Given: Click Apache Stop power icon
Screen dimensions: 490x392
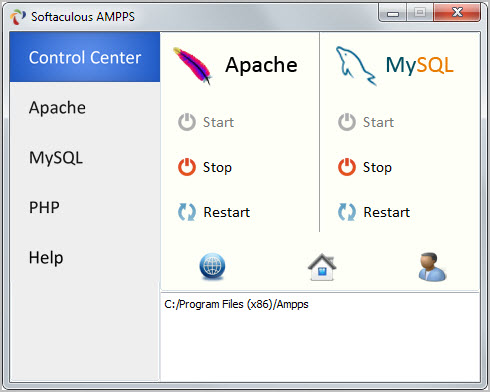Looking at the screenshot, I should pyautogui.click(x=187, y=167).
